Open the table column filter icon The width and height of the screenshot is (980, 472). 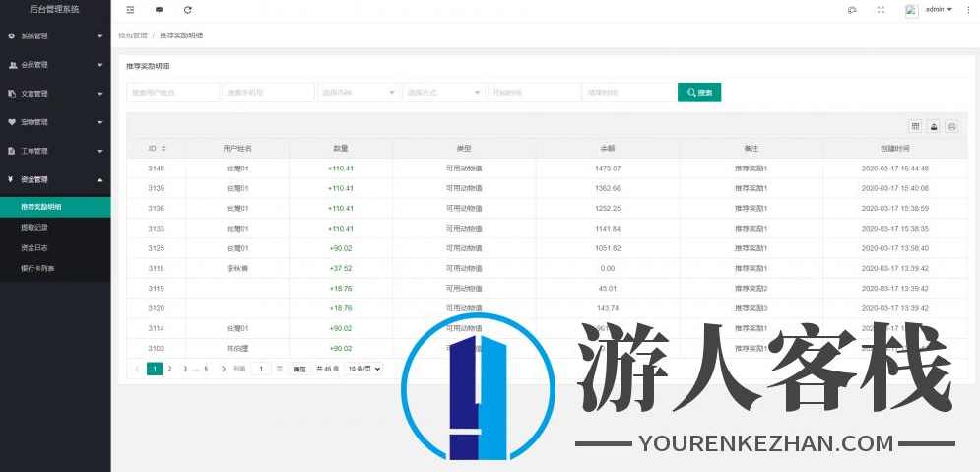[x=916, y=126]
